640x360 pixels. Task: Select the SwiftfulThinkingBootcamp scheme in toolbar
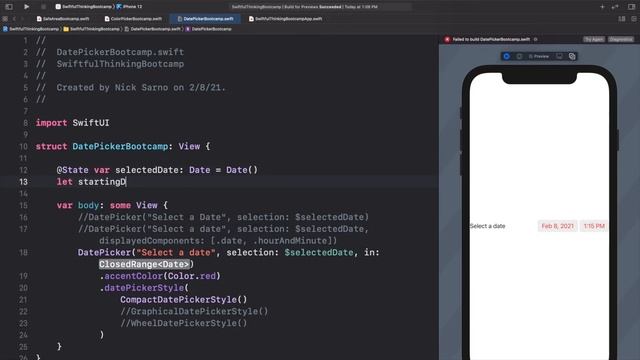click(x=84, y=7)
